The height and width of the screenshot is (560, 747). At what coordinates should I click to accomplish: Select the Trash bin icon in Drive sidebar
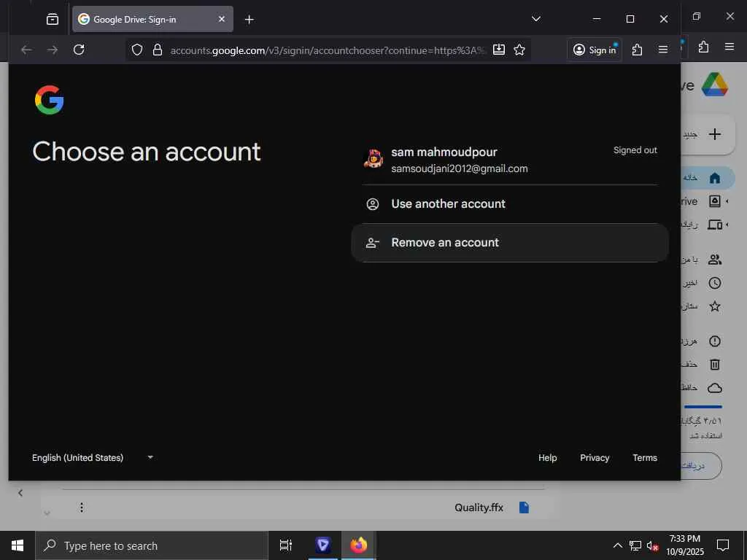[x=715, y=365]
